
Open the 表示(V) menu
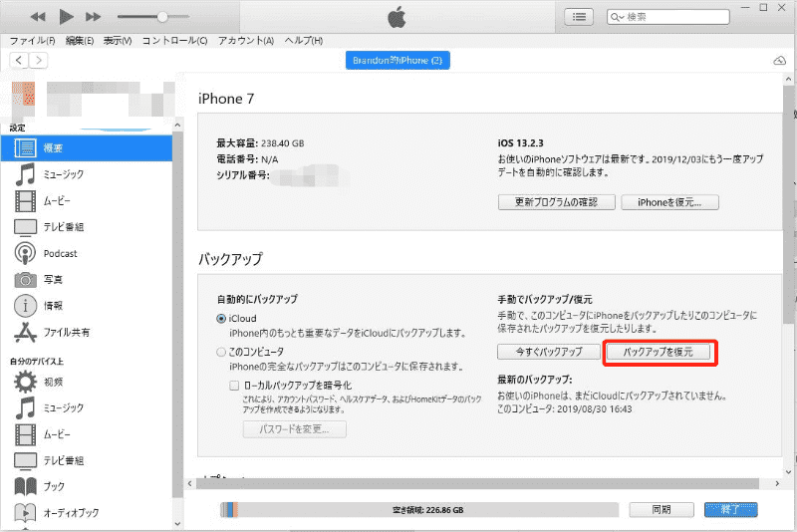(x=118, y=41)
